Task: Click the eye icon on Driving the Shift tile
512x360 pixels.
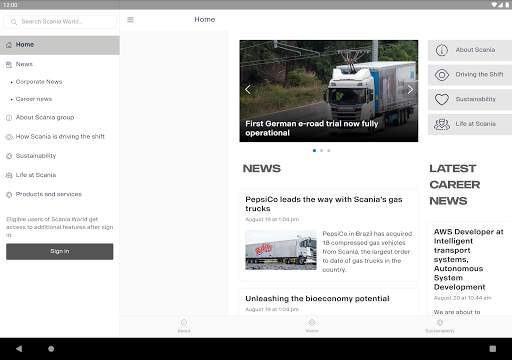Action: (442, 75)
